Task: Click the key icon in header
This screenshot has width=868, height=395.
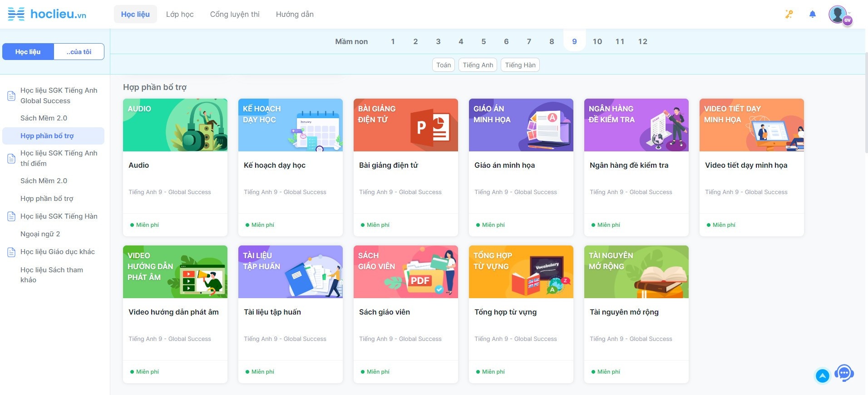Action: (x=789, y=14)
